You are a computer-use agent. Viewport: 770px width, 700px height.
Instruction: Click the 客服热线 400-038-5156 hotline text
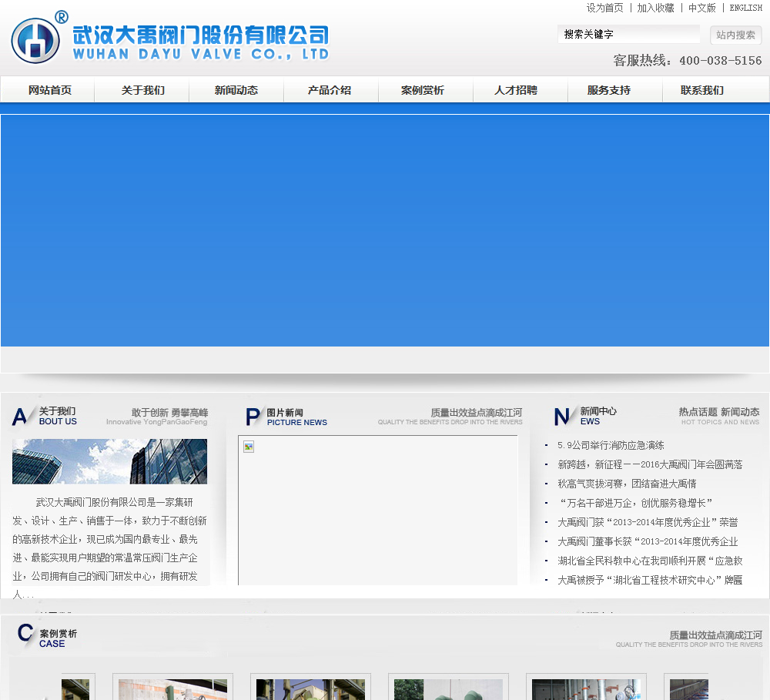point(688,60)
